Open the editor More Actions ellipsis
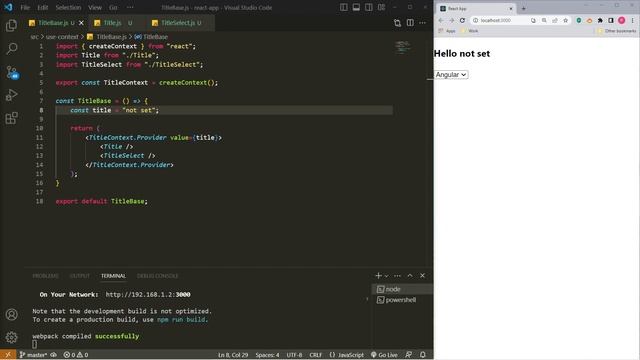 [422, 23]
